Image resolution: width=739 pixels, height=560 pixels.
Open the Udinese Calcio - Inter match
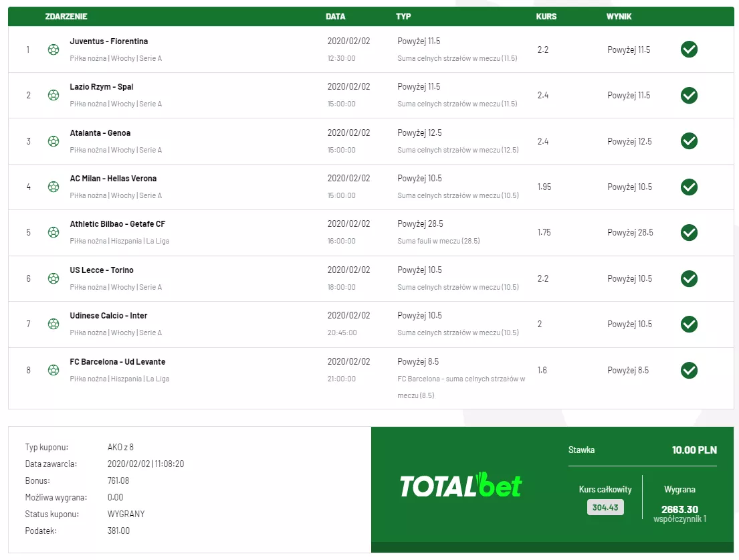click(108, 316)
